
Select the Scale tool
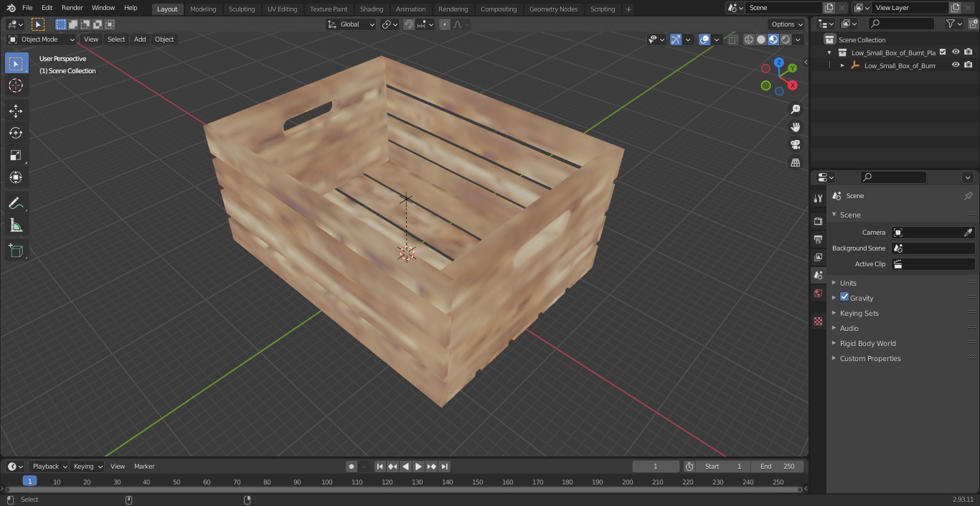16,155
